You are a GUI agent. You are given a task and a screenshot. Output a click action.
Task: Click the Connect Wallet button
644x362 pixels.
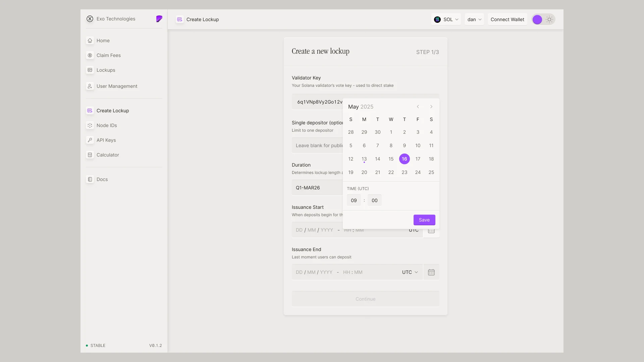(x=507, y=19)
